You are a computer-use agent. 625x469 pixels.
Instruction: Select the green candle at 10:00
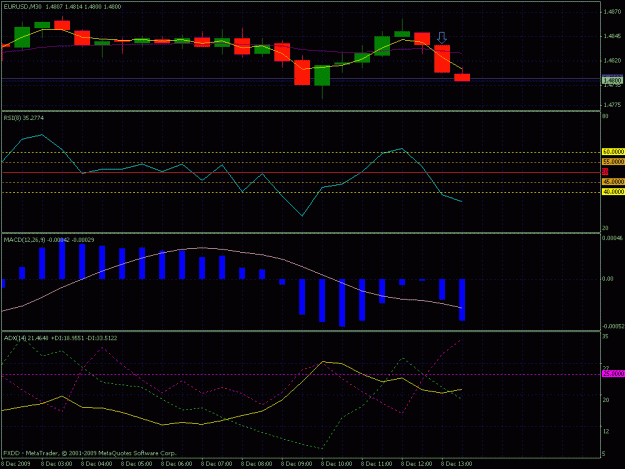pyautogui.click(x=322, y=75)
